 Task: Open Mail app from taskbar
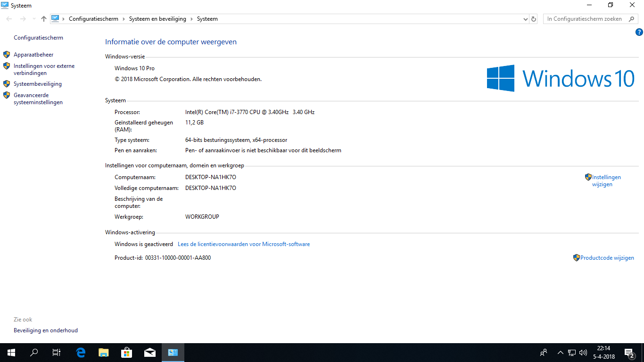[150, 353]
